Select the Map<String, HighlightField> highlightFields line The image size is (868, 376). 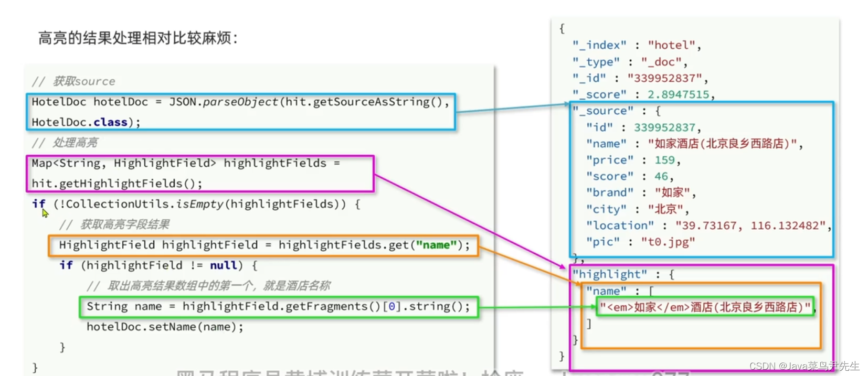click(186, 163)
